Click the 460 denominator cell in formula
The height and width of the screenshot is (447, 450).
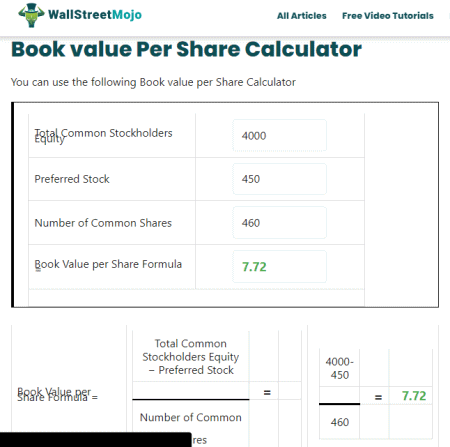pos(339,422)
